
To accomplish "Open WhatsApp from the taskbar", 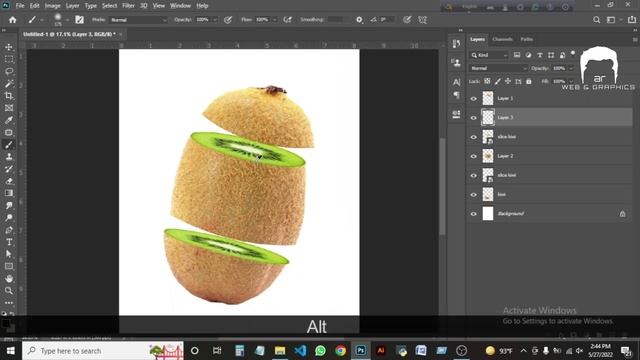I will pos(320,351).
